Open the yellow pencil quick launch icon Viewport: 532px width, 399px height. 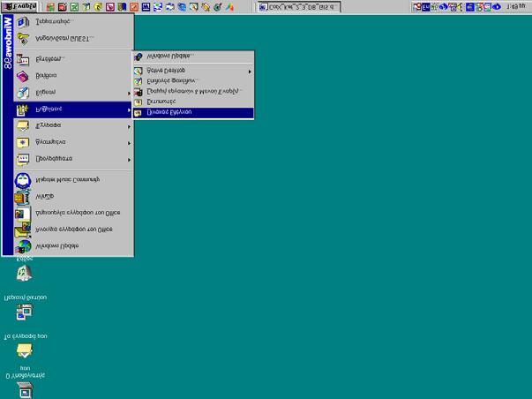[206, 7]
